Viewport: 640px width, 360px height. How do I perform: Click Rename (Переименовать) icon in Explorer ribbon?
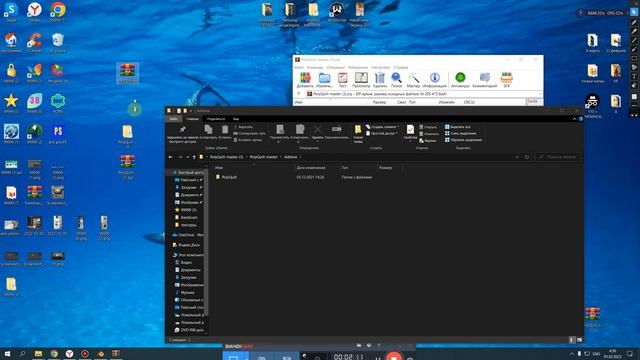pos(336,129)
